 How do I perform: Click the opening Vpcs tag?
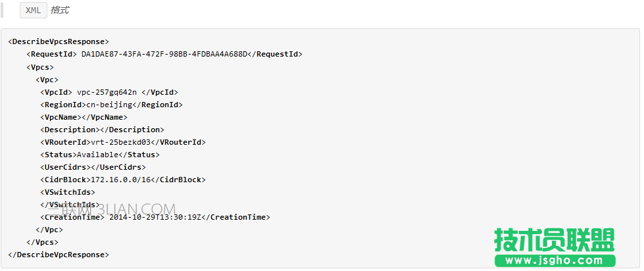(40, 67)
